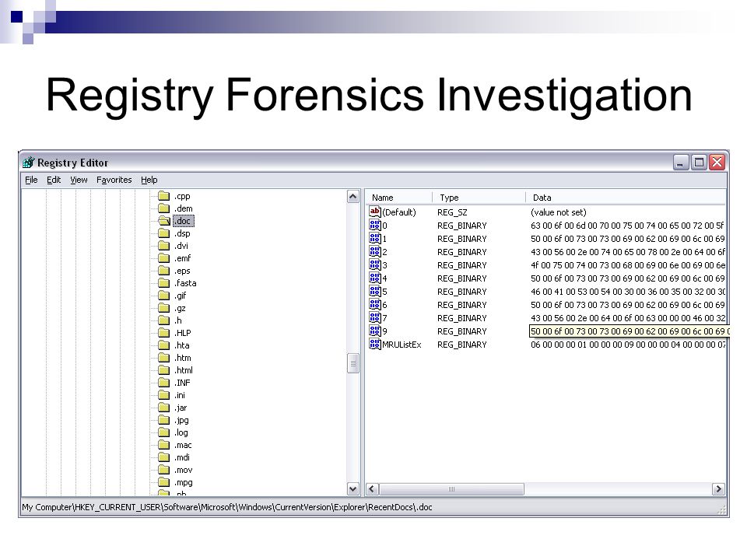Screen dimensions: 747x560
Task: Click data starting "63 00 6f 00 6d"
Action: point(627,226)
